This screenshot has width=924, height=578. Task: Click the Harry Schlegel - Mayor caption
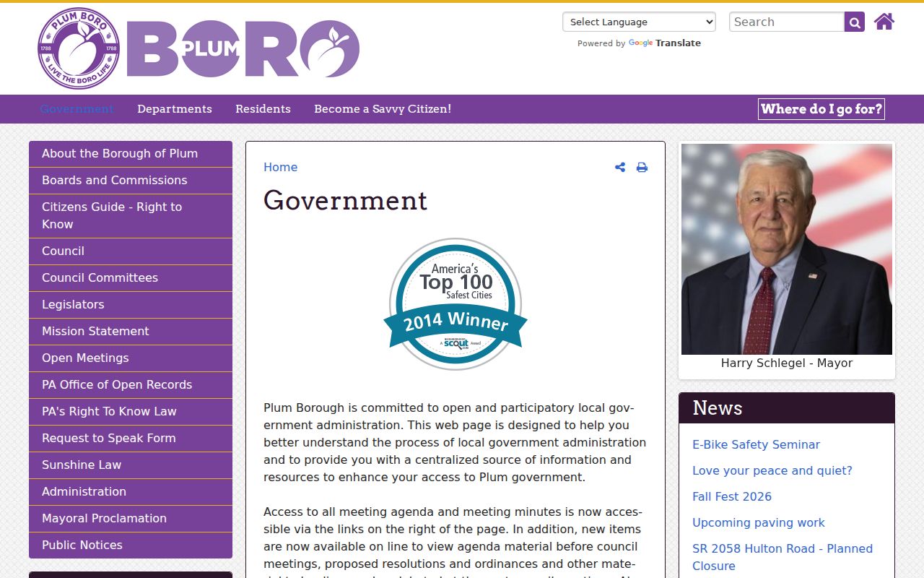[787, 363]
